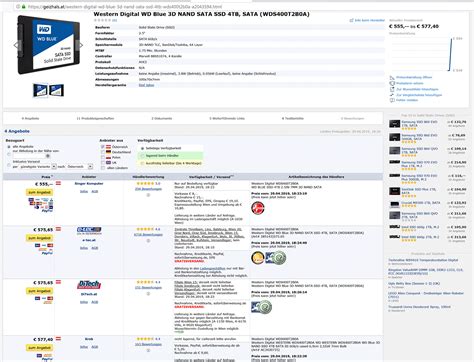Open Infos link for the € 555 vendor
The height and width of the screenshot is (362, 474).
(x=84, y=191)
